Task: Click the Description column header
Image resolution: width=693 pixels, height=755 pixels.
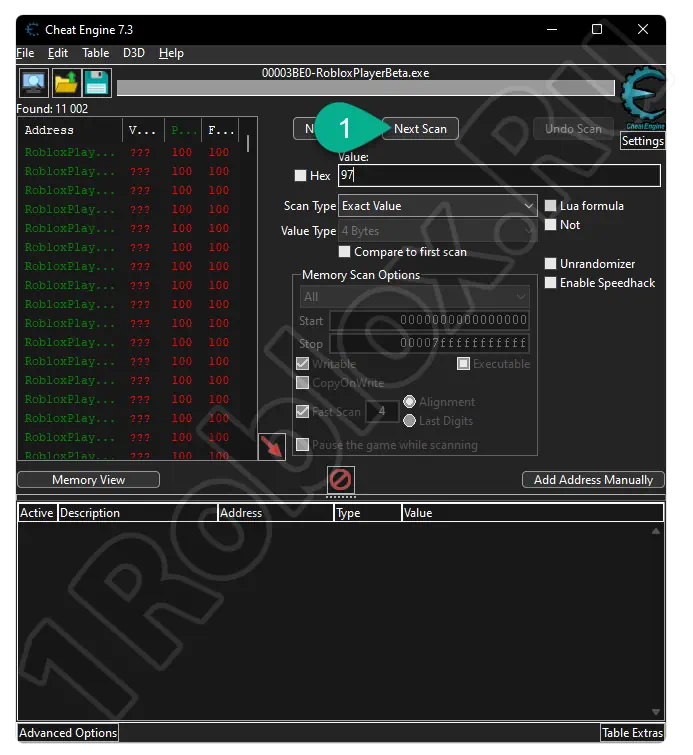Action: (x=138, y=513)
